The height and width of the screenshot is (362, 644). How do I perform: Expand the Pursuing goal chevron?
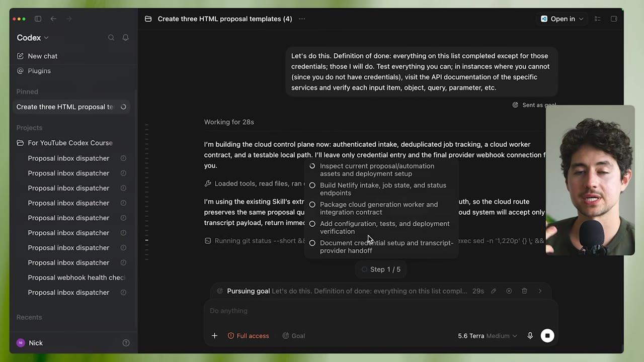(x=540, y=291)
